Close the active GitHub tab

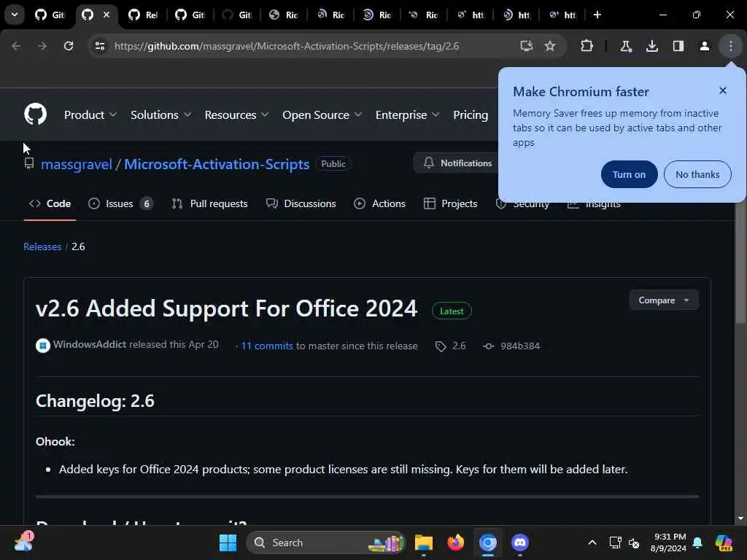pos(107,15)
